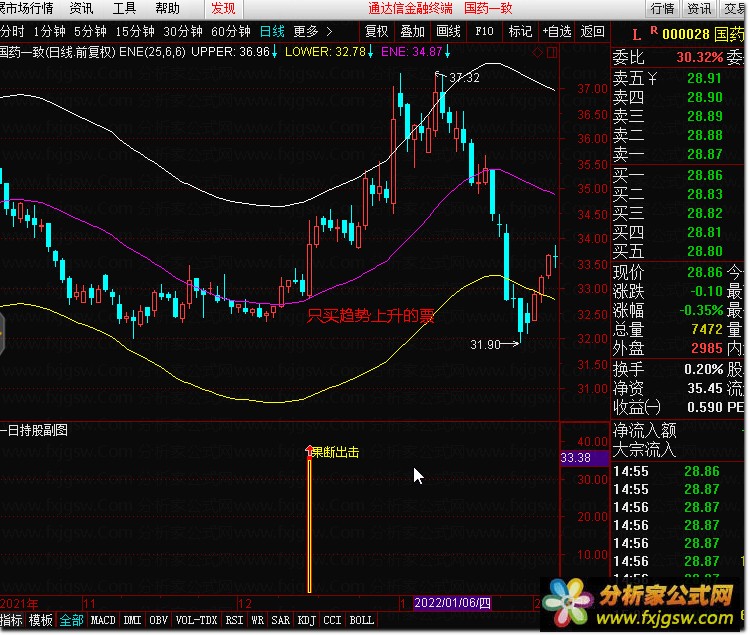The width and height of the screenshot is (750, 635).
Task: Switch to 1分钟 chart period
Action: click(x=49, y=32)
